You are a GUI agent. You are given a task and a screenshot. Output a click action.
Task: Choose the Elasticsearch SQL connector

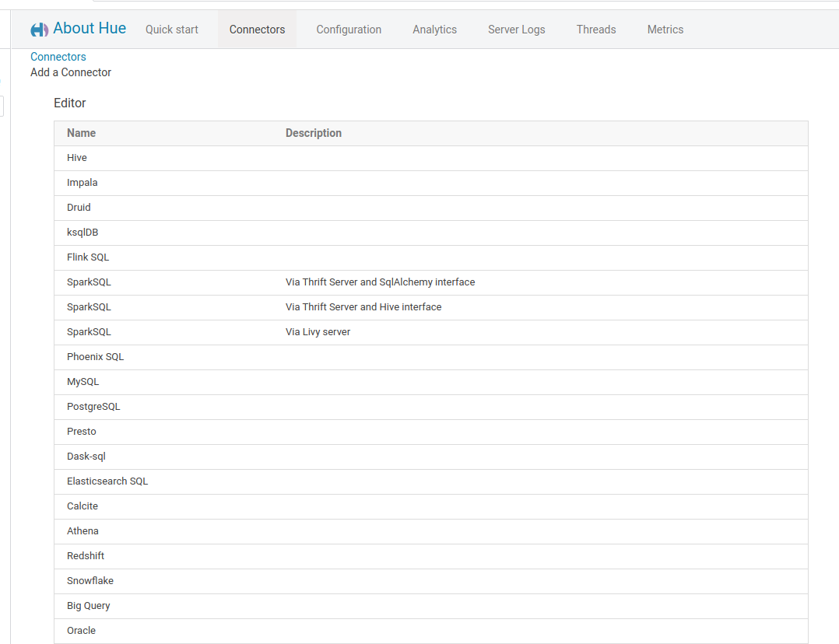pos(107,481)
